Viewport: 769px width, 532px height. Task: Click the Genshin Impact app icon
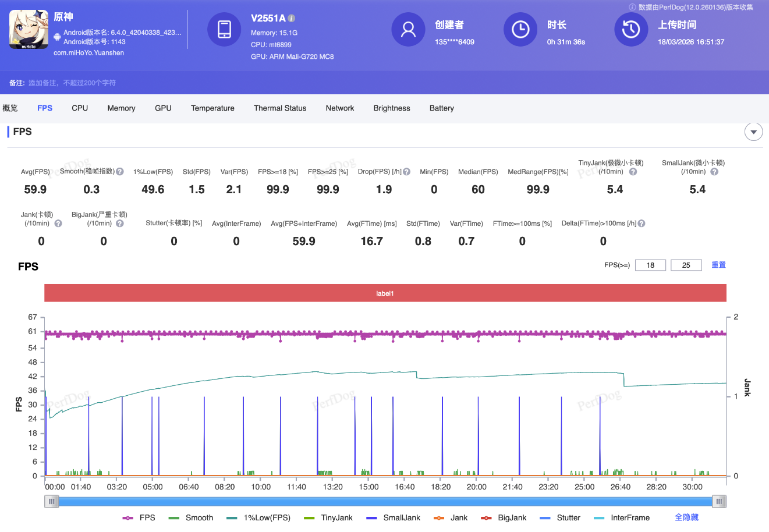click(x=29, y=29)
